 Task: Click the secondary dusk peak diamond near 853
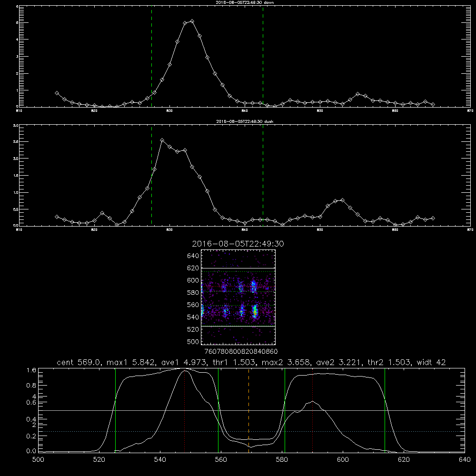(342, 200)
